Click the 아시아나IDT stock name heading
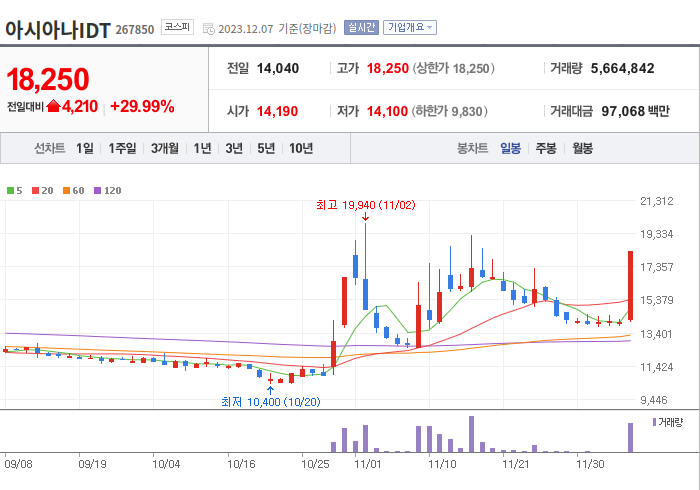This screenshot has height=490, width=700. coord(57,30)
